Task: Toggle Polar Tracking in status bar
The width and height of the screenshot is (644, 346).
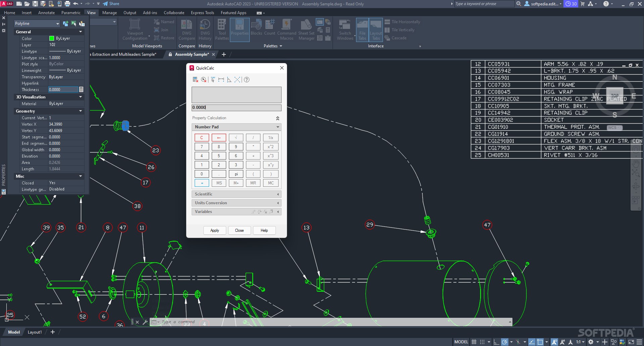Action: coord(504,342)
